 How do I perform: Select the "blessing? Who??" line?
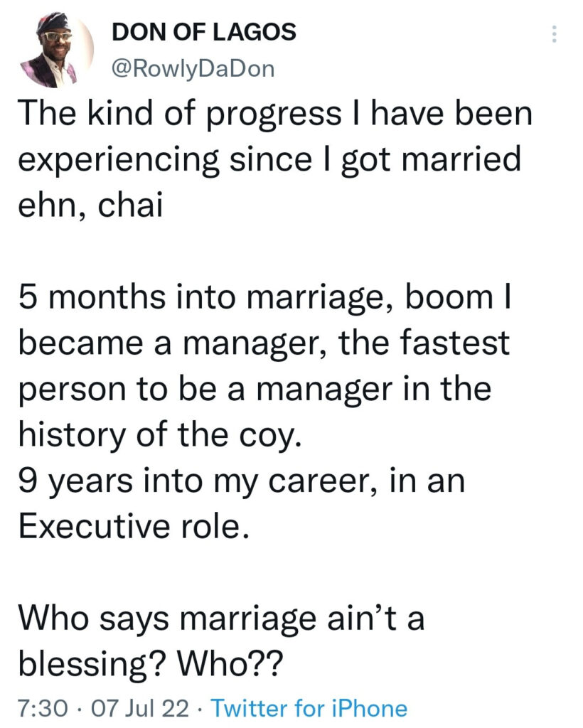point(150,665)
